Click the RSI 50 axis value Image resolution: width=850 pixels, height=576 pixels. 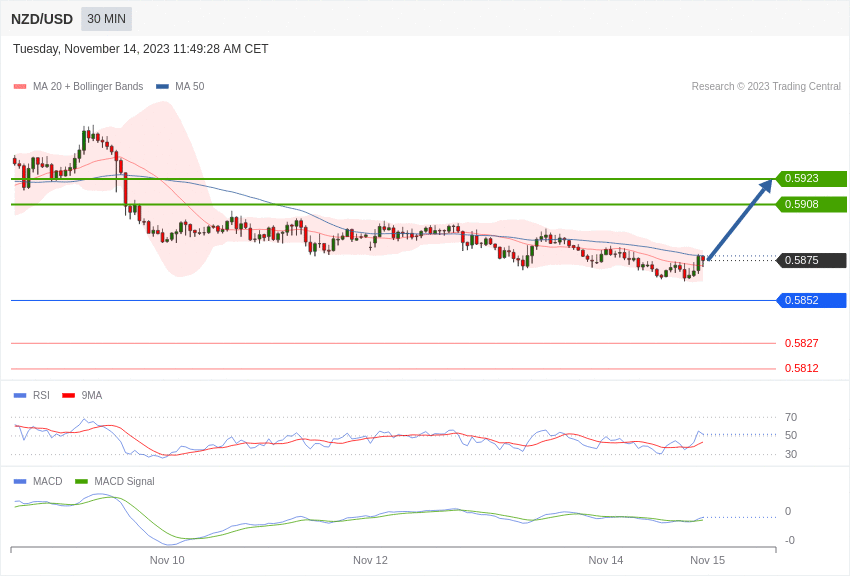point(791,435)
